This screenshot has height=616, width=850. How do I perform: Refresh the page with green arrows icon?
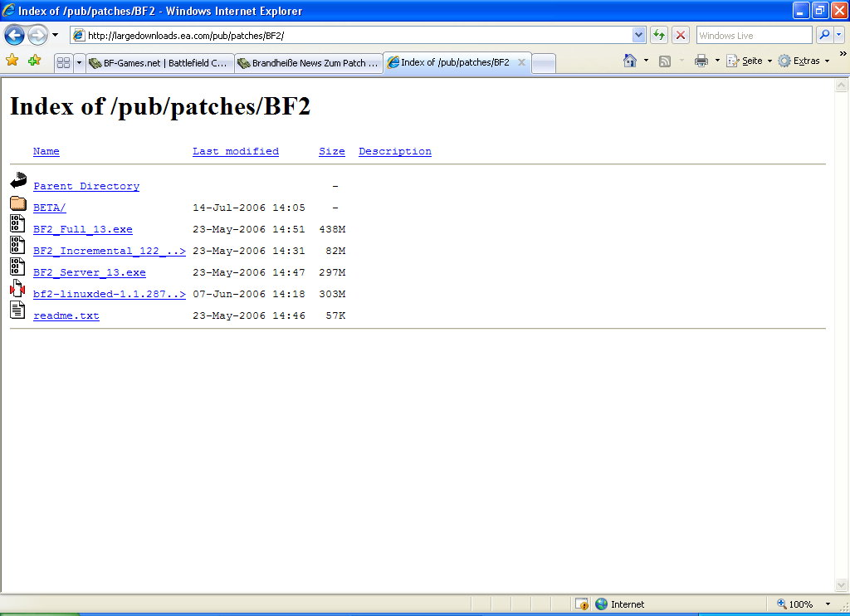[658, 35]
